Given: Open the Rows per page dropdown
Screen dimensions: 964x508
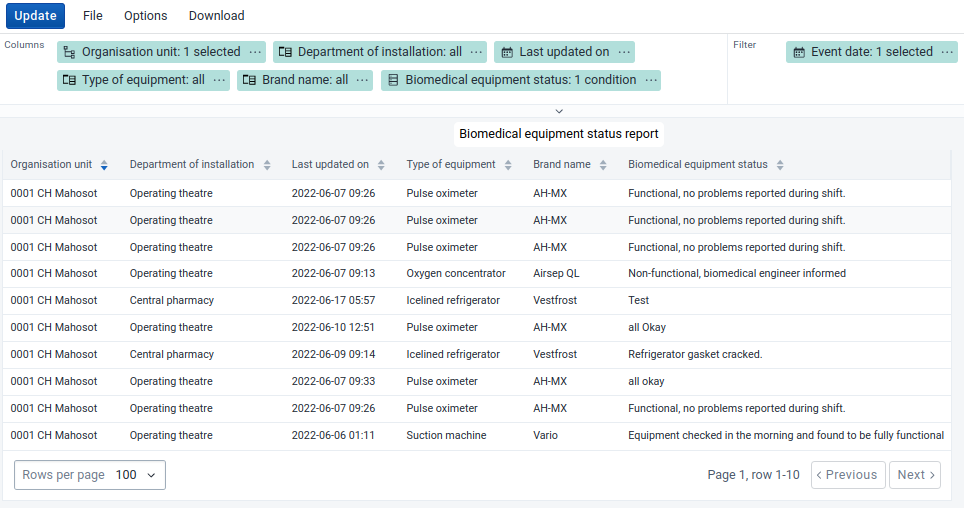Looking at the screenshot, I should pyautogui.click(x=90, y=475).
